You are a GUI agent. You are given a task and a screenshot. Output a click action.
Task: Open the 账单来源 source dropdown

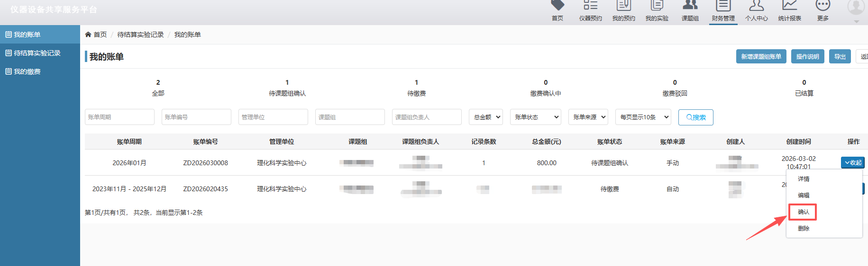click(x=588, y=117)
